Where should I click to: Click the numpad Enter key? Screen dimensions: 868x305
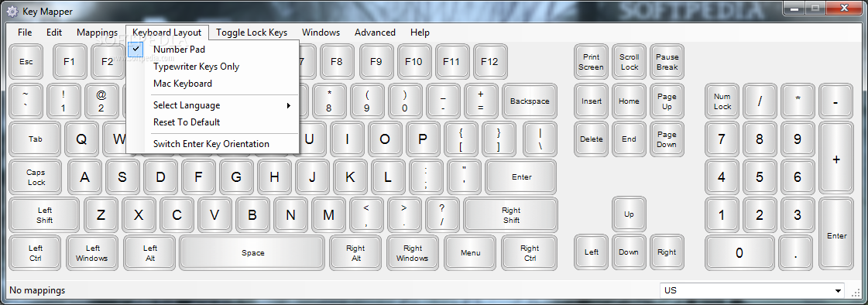tap(836, 234)
